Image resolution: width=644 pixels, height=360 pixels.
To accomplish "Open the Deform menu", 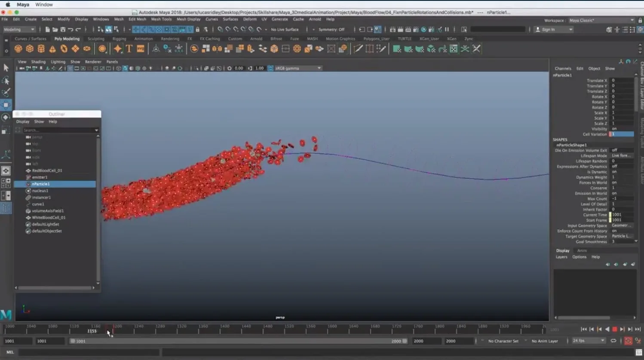I will (250, 19).
